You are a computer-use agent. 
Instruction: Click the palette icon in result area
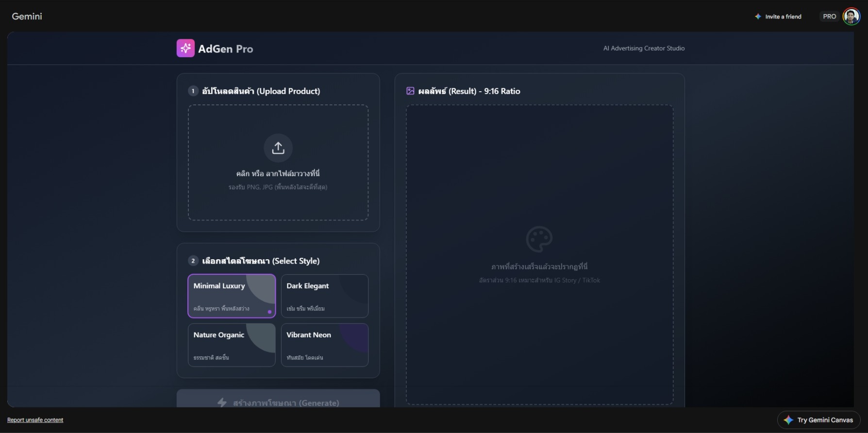(539, 239)
